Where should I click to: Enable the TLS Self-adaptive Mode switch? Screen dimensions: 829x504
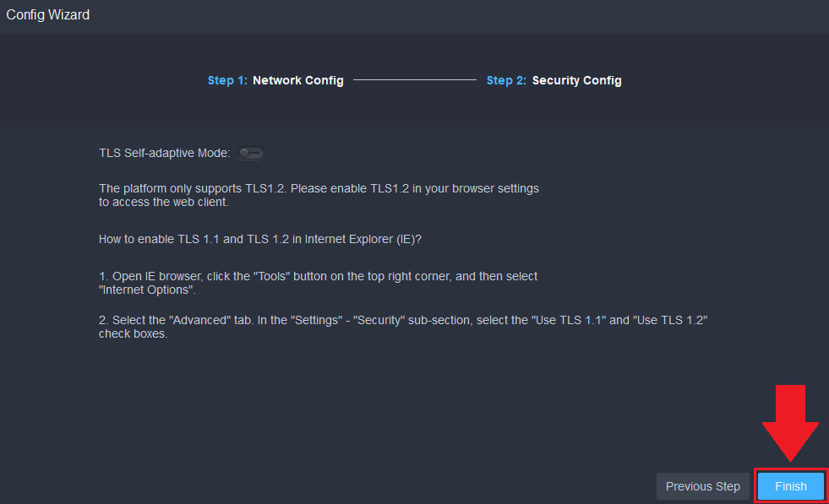pos(251,153)
